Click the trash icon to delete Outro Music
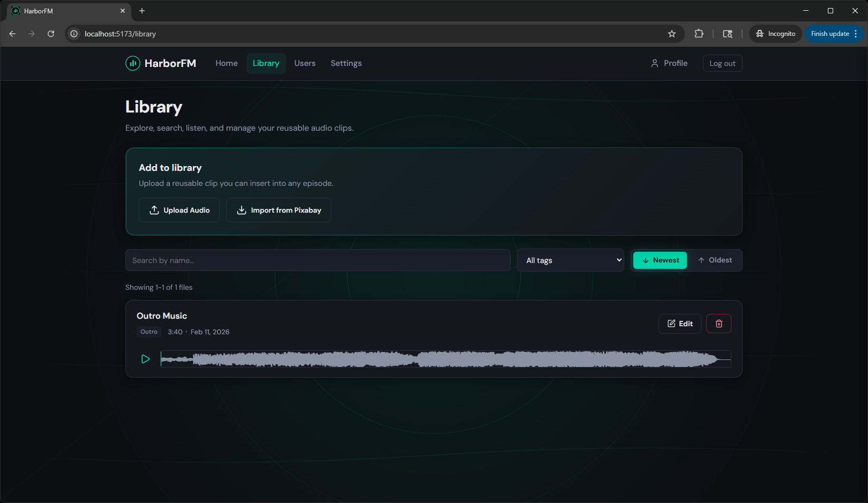 tap(719, 323)
